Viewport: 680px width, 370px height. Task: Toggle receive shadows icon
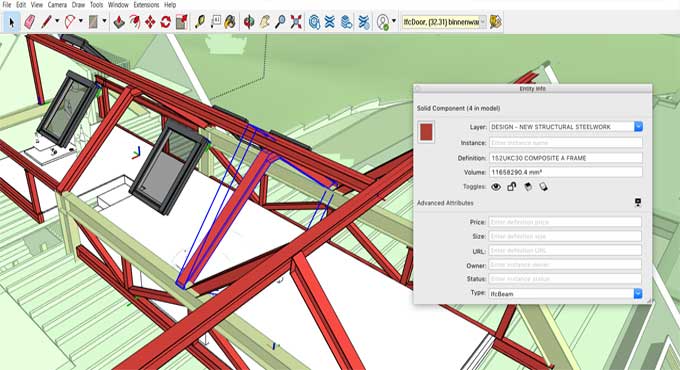pyautogui.click(x=528, y=187)
